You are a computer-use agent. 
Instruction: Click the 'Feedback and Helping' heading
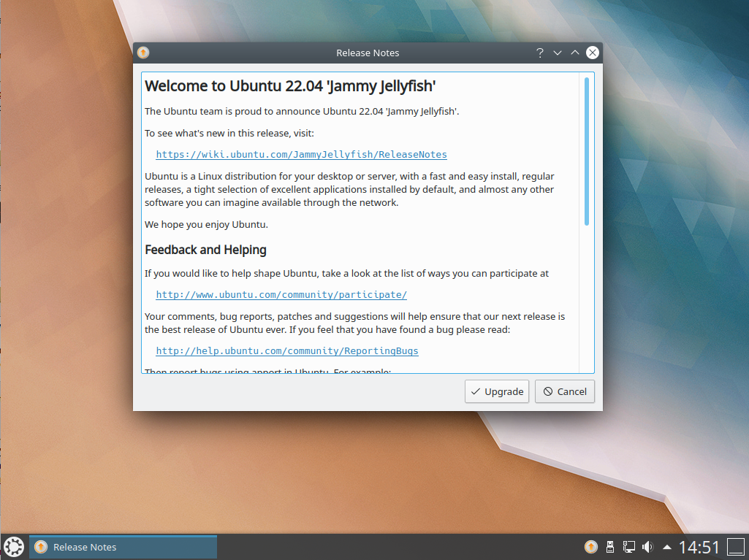205,250
